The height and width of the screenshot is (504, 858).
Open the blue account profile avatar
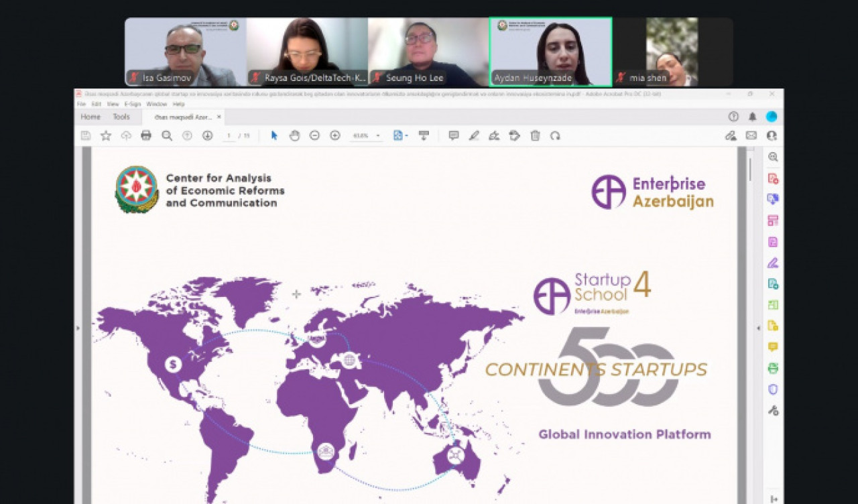point(772,117)
